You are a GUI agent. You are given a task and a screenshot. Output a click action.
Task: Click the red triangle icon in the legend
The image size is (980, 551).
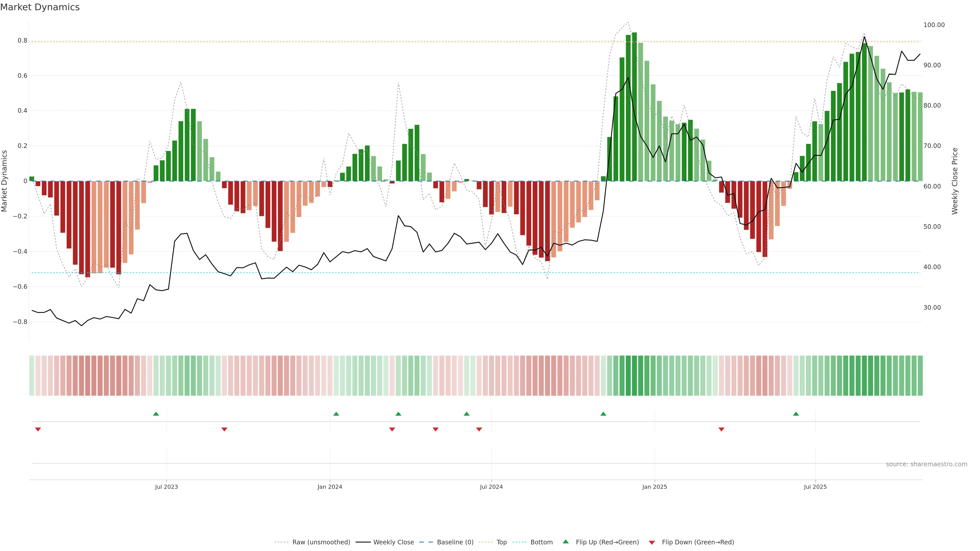click(652, 542)
